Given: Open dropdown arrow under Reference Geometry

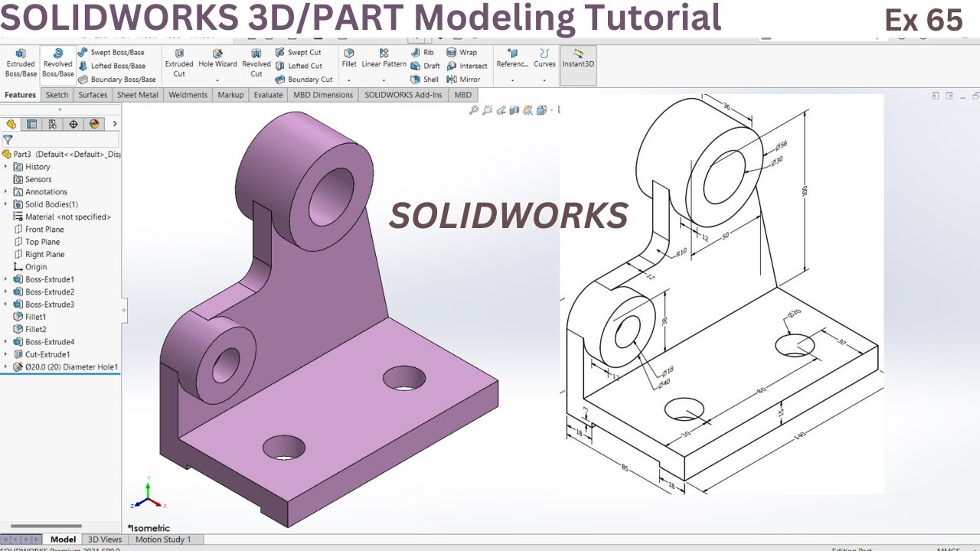Looking at the screenshot, I should tap(512, 80).
